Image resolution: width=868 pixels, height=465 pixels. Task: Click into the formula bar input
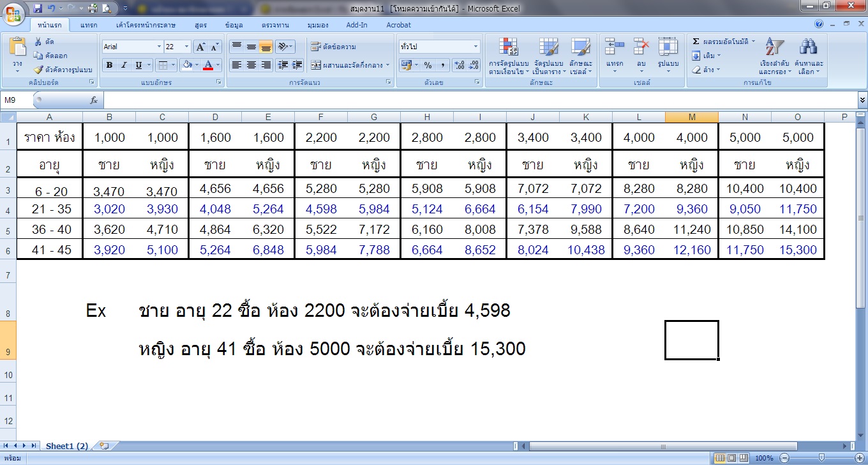[x=480, y=100]
